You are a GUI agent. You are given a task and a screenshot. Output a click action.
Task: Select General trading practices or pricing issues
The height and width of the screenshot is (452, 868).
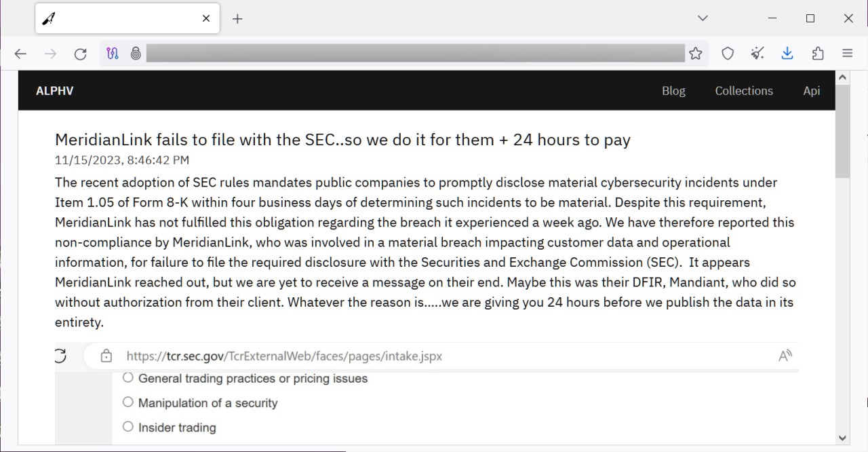point(128,377)
